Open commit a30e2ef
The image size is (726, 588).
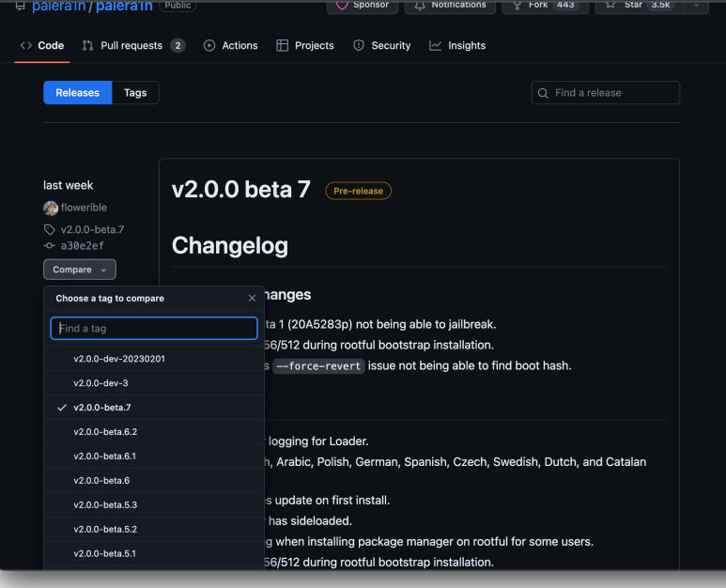[83, 246]
